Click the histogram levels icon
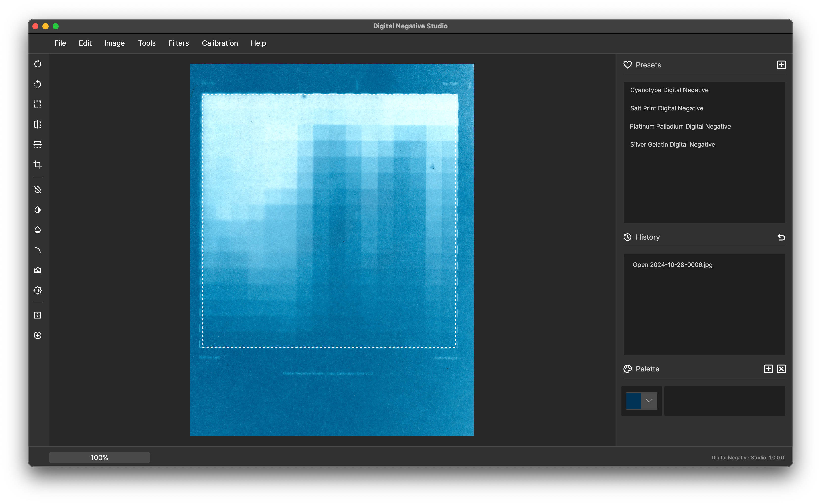The width and height of the screenshot is (821, 504). coord(38,270)
